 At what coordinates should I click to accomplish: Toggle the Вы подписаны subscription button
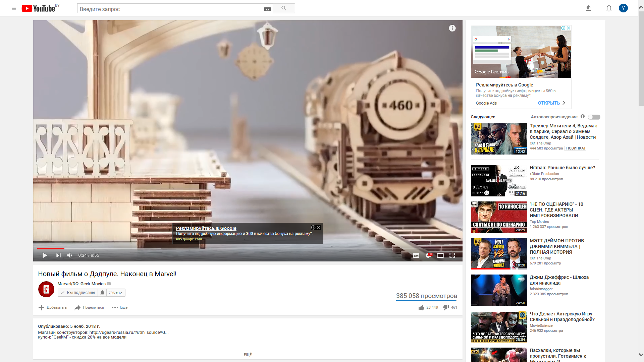click(x=78, y=293)
